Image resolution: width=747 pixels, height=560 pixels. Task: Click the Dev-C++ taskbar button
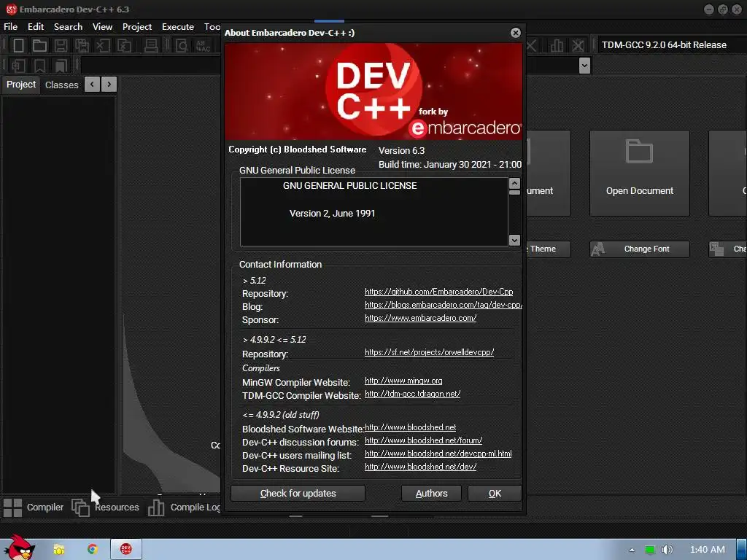point(125,549)
